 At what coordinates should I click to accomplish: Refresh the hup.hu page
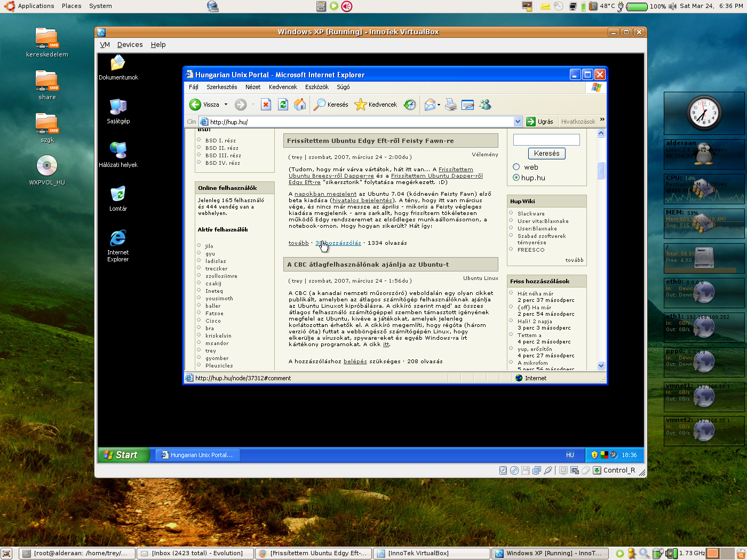(x=283, y=105)
